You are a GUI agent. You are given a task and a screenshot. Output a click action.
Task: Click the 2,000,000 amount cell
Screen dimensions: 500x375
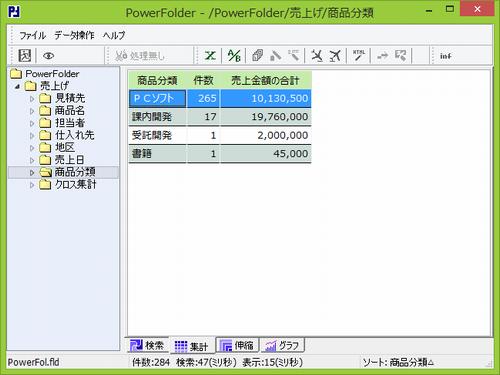(266, 135)
